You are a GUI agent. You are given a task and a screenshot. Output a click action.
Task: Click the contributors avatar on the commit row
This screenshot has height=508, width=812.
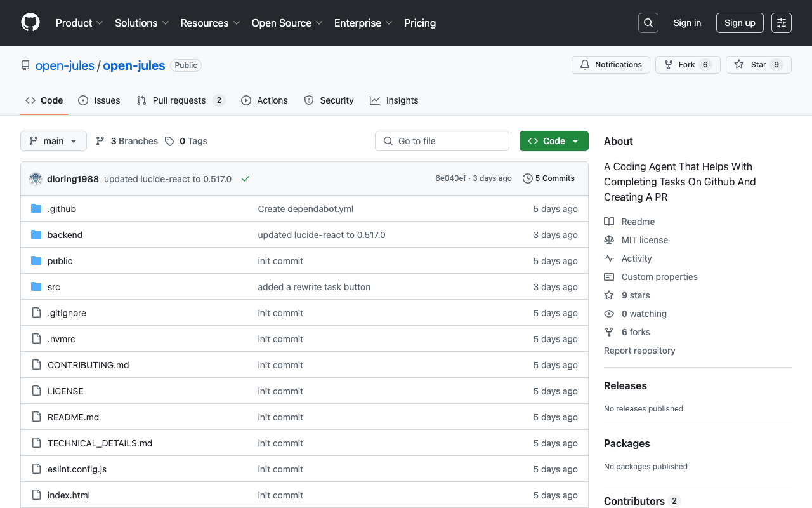click(35, 178)
